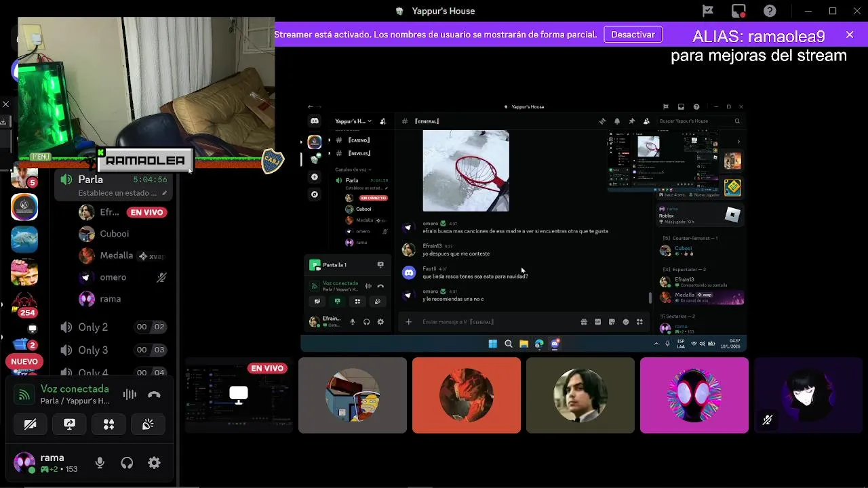Open the shark image server icon
This screenshot has width=868, height=488.
pos(24,239)
